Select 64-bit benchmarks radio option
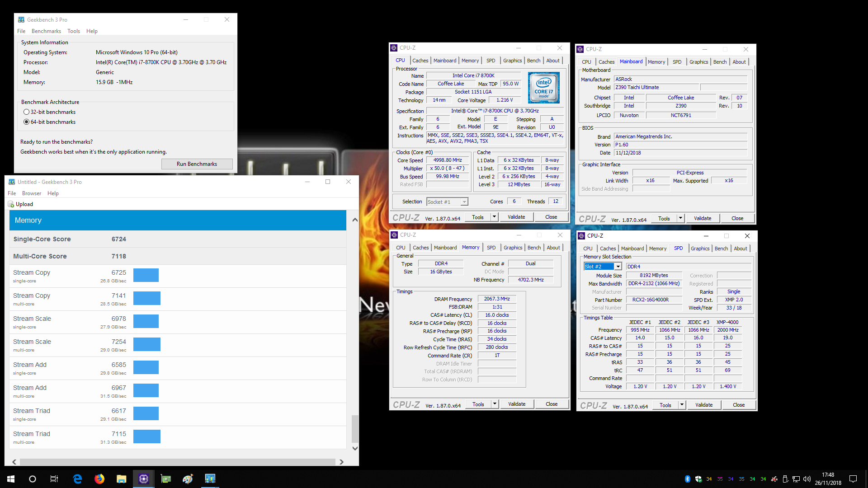868x488 pixels. pos(27,122)
